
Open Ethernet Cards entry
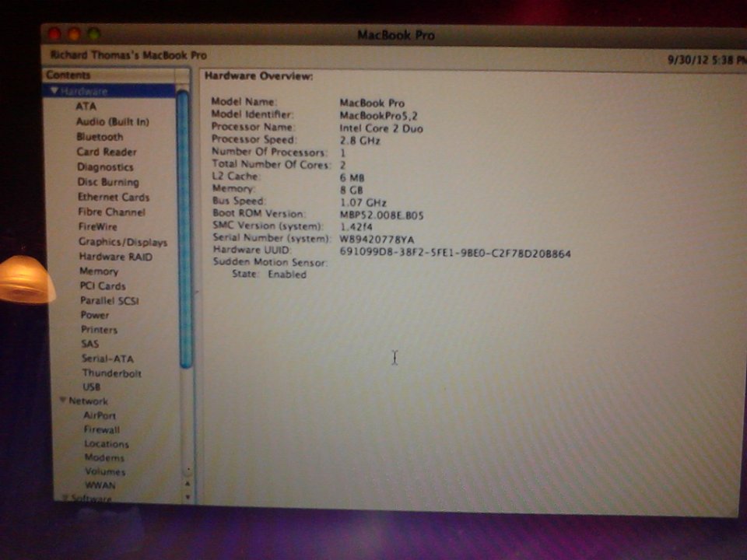(x=114, y=197)
